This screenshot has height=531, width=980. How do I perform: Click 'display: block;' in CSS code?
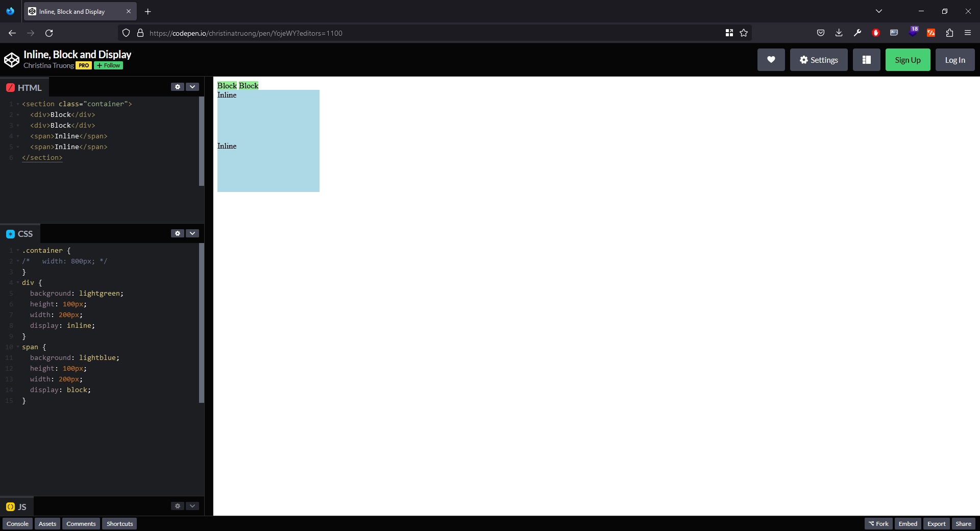click(x=60, y=390)
